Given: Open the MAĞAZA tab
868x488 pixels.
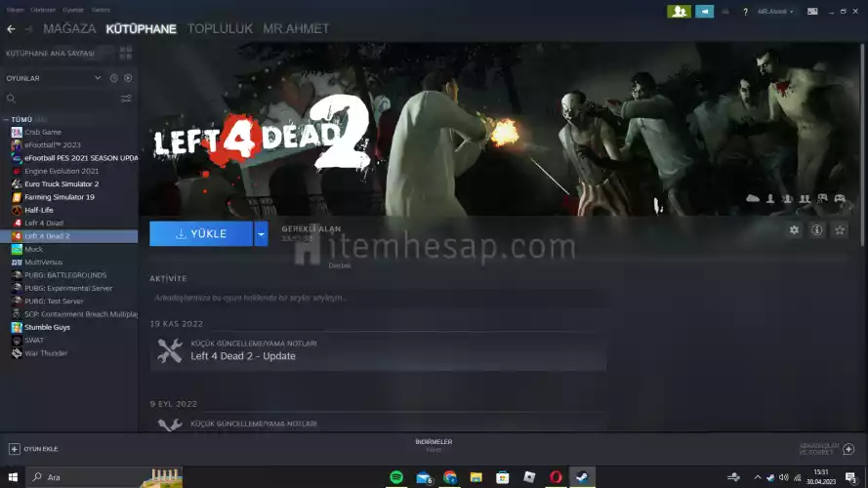Looking at the screenshot, I should [x=69, y=29].
